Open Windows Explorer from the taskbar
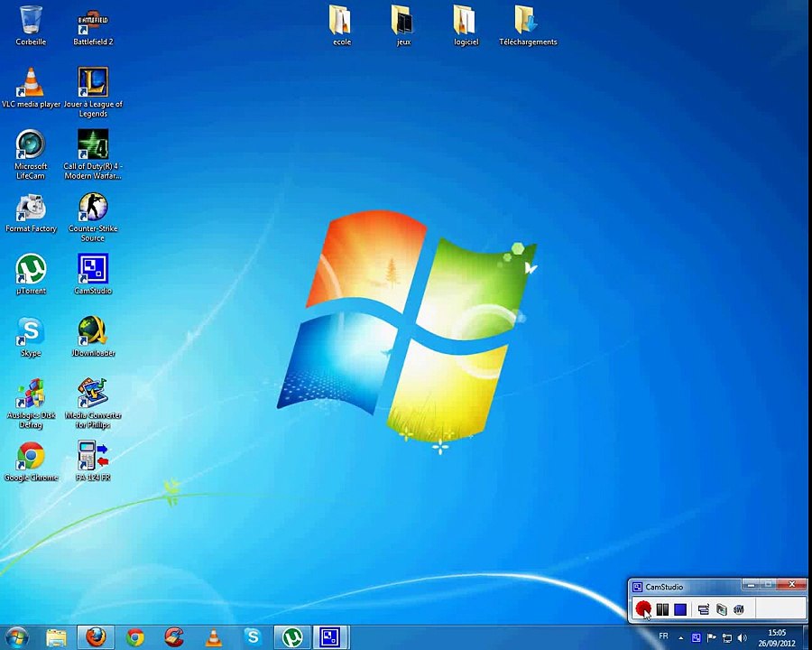Image resolution: width=812 pixels, height=650 pixels. coord(56,637)
